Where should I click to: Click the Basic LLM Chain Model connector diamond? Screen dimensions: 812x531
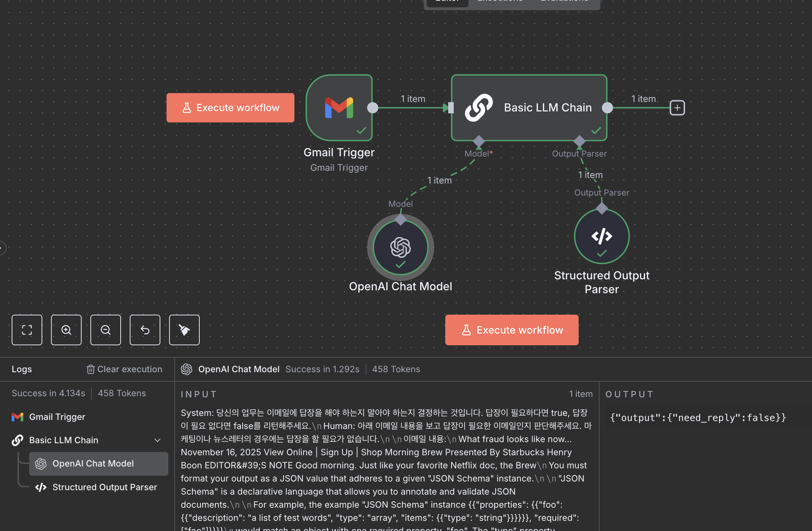pyautogui.click(x=479, y=141)
